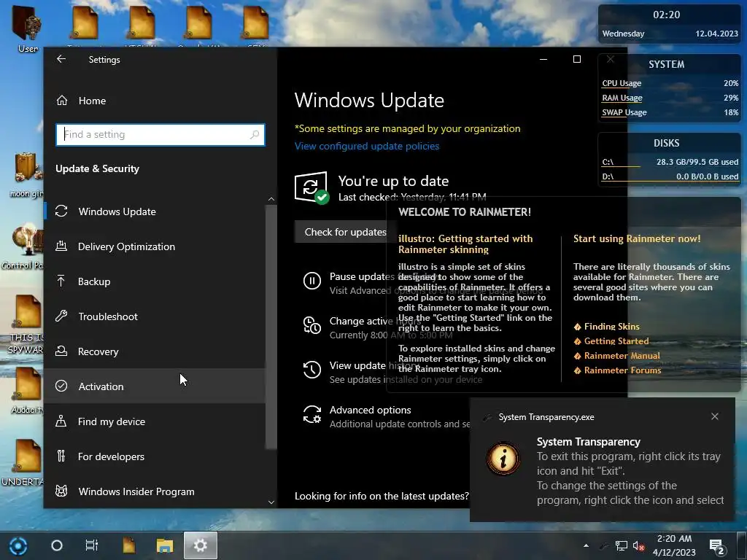Click the Windows Update sync icon in sidebar

[x=61, y=211]
